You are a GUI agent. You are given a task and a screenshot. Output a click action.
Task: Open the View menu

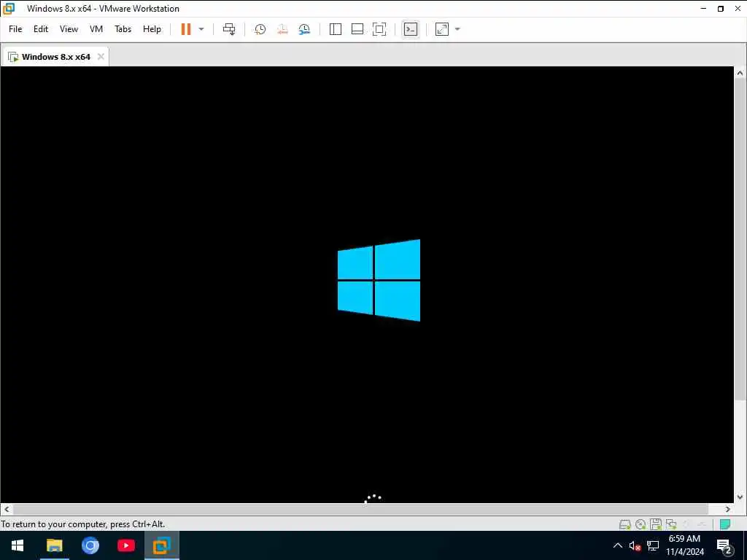(x=69, y=29)
